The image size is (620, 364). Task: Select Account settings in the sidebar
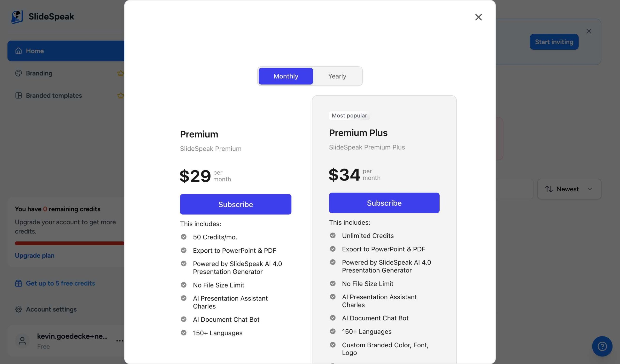pyautogui.click(x=51, y=310)
